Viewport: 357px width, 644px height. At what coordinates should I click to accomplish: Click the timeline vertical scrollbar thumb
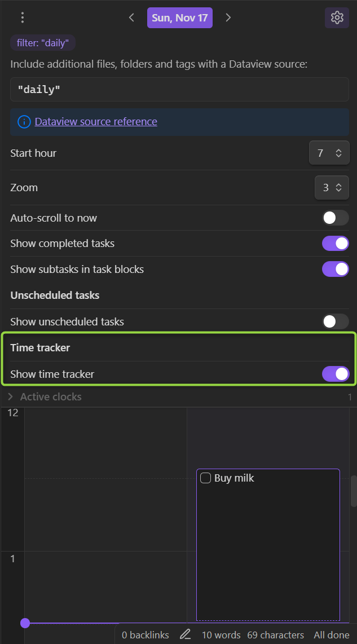pos(354,491)
